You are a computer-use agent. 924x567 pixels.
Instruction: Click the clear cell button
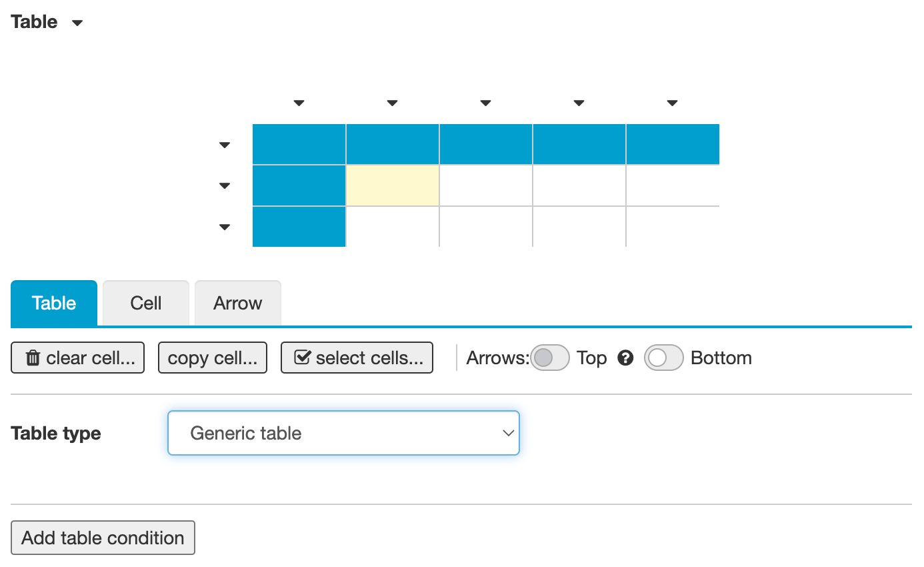pos(77,358)
